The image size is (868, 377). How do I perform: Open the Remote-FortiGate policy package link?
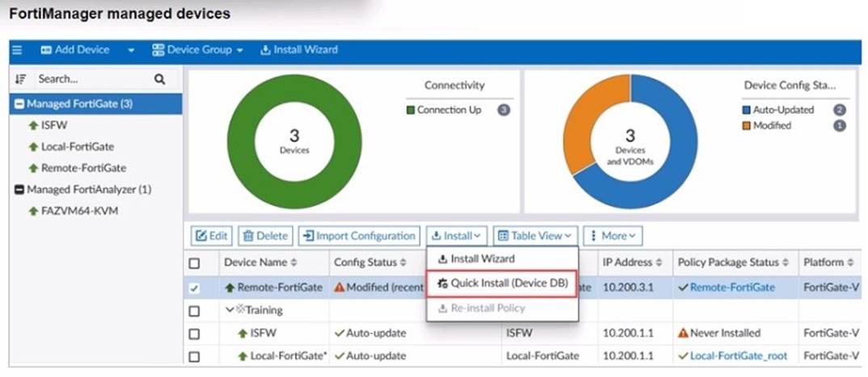[x=732, y=287]
